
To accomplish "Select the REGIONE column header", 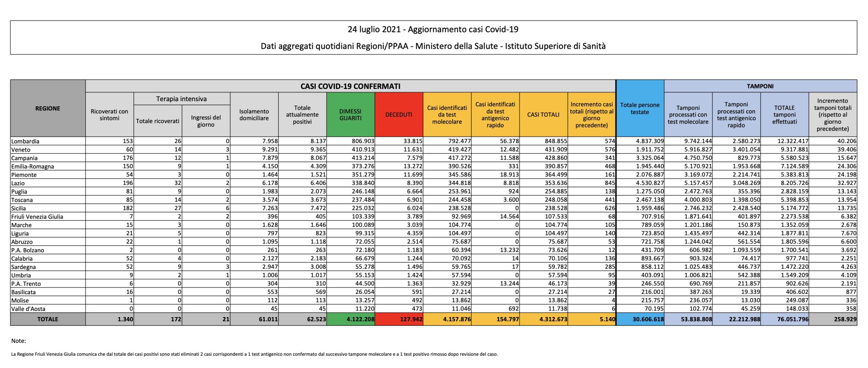I will pos(47,108).
